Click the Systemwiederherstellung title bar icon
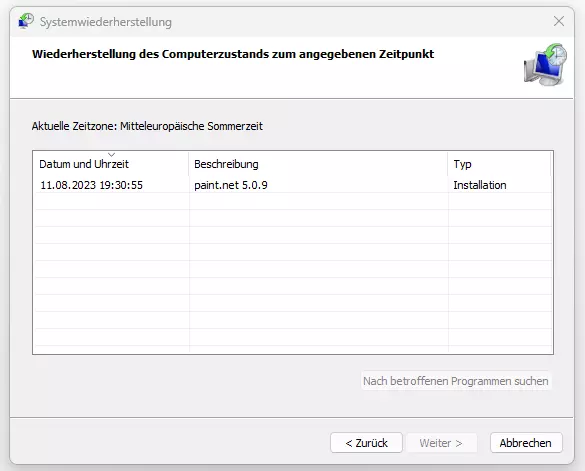The image size is (585, 471). coord(26,21)
